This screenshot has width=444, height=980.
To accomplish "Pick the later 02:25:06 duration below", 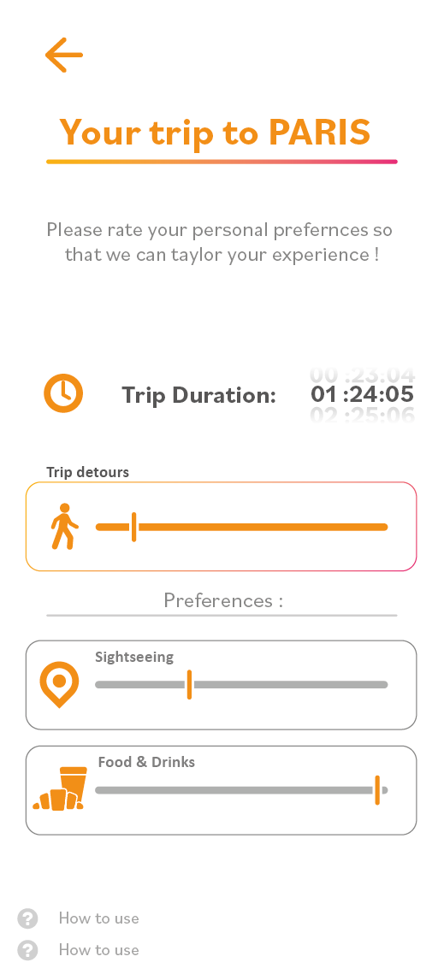I will click(x=362, y=415).
